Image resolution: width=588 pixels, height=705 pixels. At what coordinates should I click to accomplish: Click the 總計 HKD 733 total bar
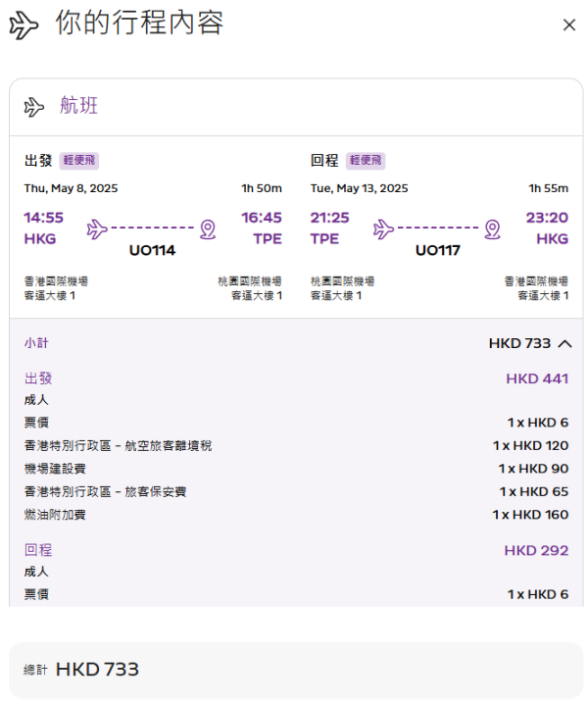click(296, 670)
